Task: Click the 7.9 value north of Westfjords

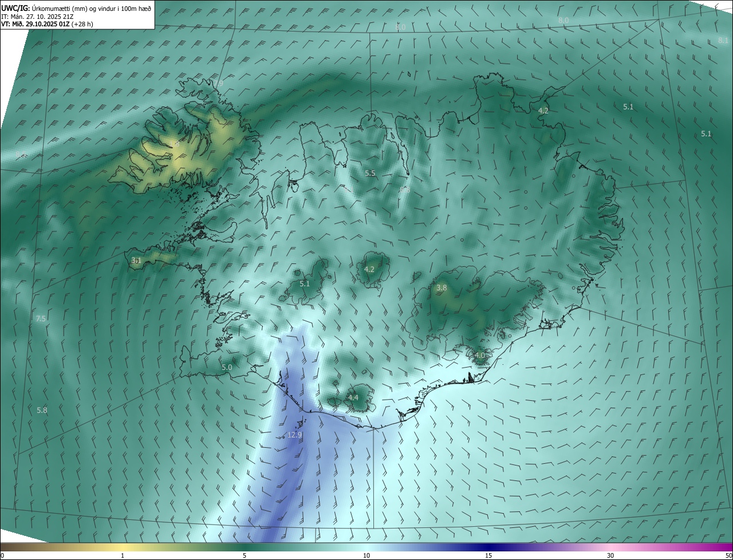Action: 219,84
